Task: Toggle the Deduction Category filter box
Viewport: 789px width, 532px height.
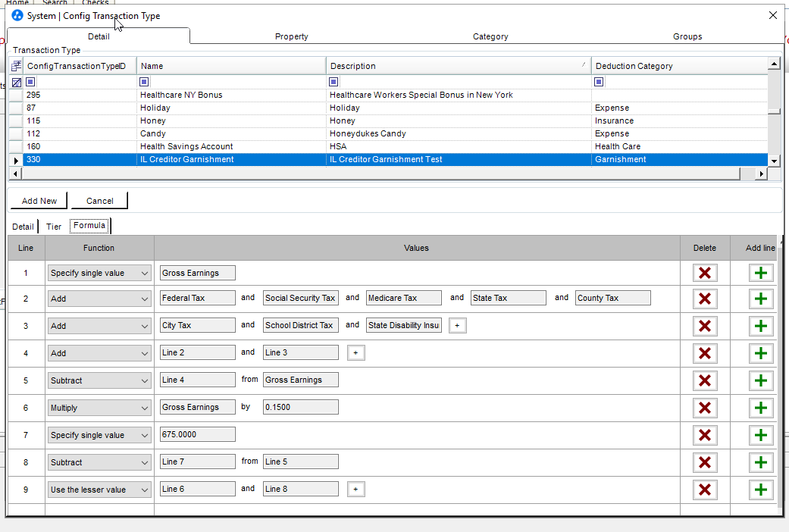Action: point(599,82)
